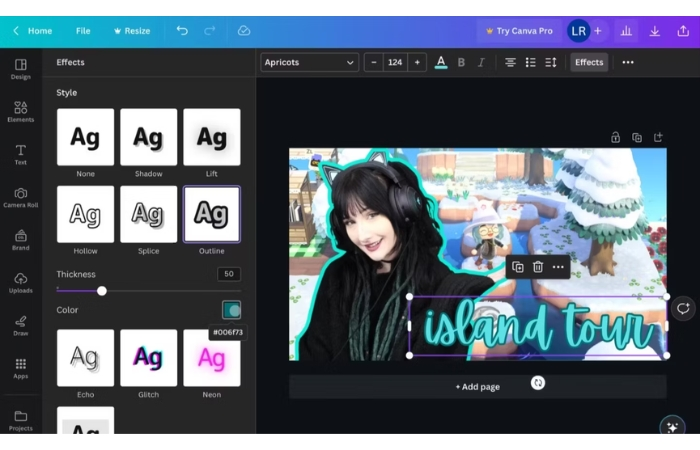Open more toolbar options

point(628,62)
